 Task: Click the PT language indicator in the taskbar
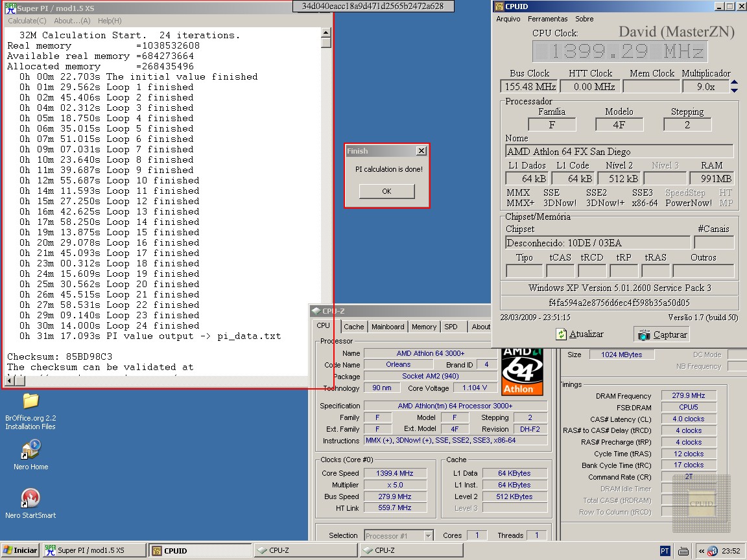click(665, 551)
